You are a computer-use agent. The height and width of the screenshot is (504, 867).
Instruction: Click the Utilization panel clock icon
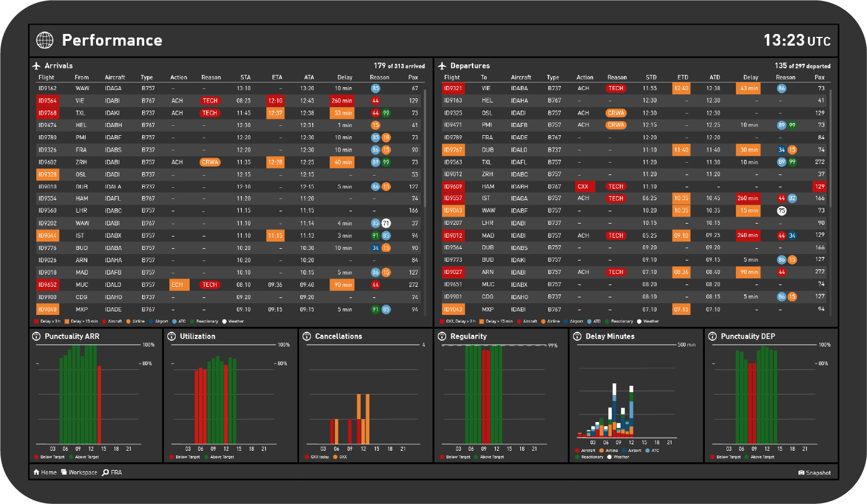172,337
